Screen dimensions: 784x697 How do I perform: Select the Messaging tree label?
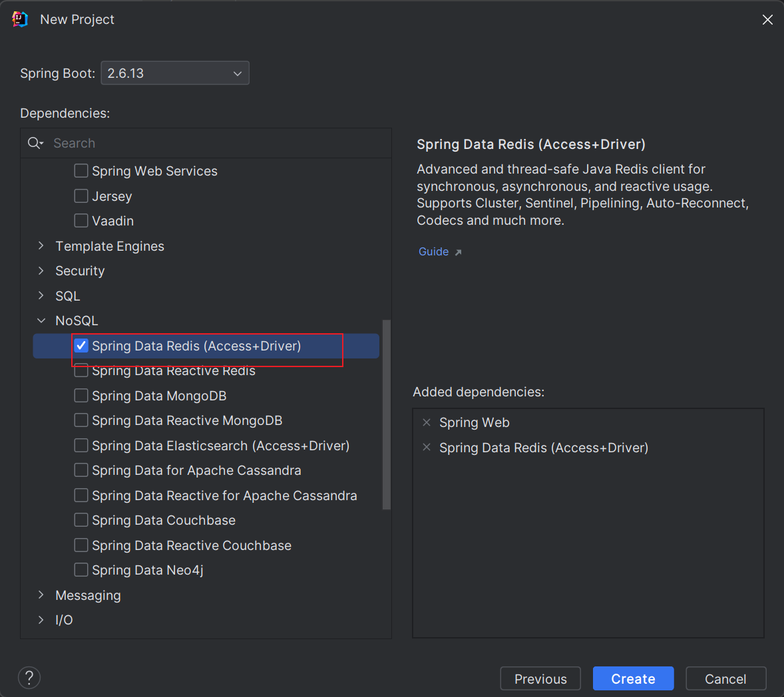pos(88,595)
